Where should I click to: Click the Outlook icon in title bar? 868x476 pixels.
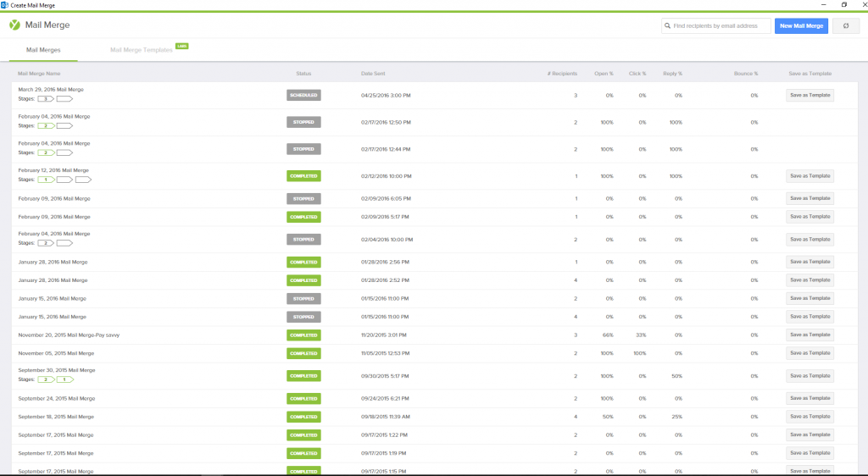point(4,4)
